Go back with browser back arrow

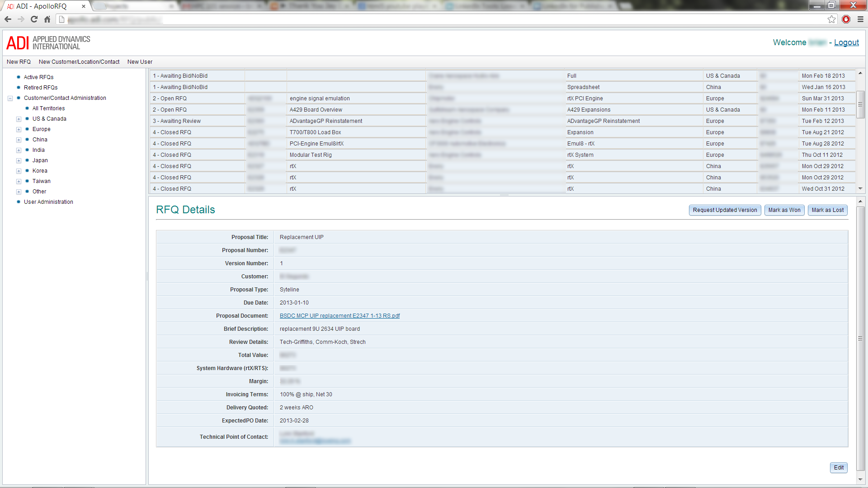[8, 19]
